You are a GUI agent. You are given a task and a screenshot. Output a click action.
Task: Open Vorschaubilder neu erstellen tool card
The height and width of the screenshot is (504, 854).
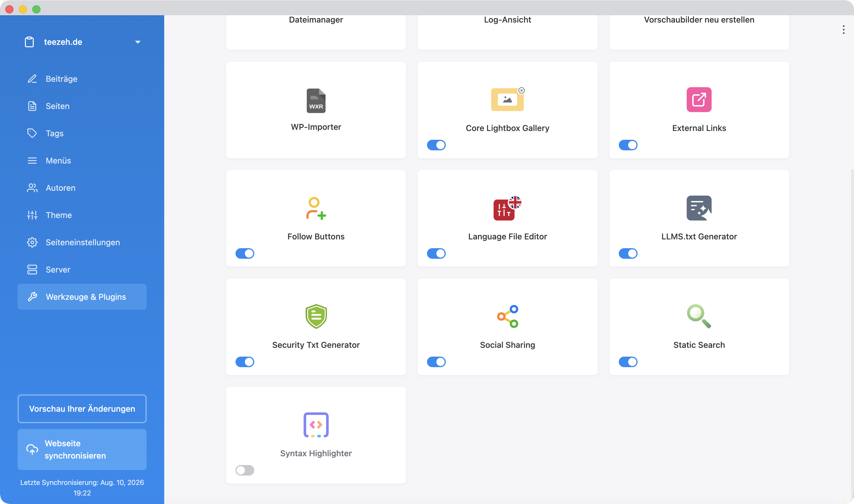pos(699,32)
